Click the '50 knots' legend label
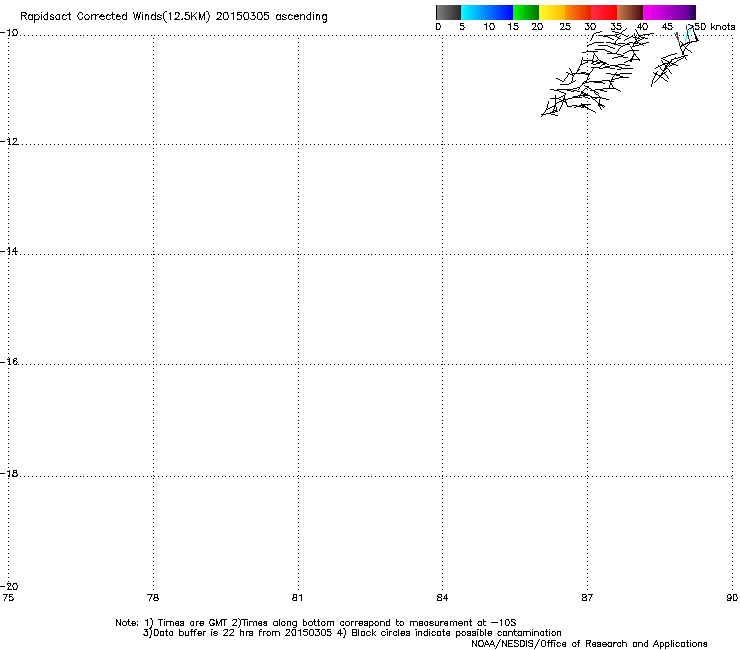740x650 pixels. click(715, 27)
